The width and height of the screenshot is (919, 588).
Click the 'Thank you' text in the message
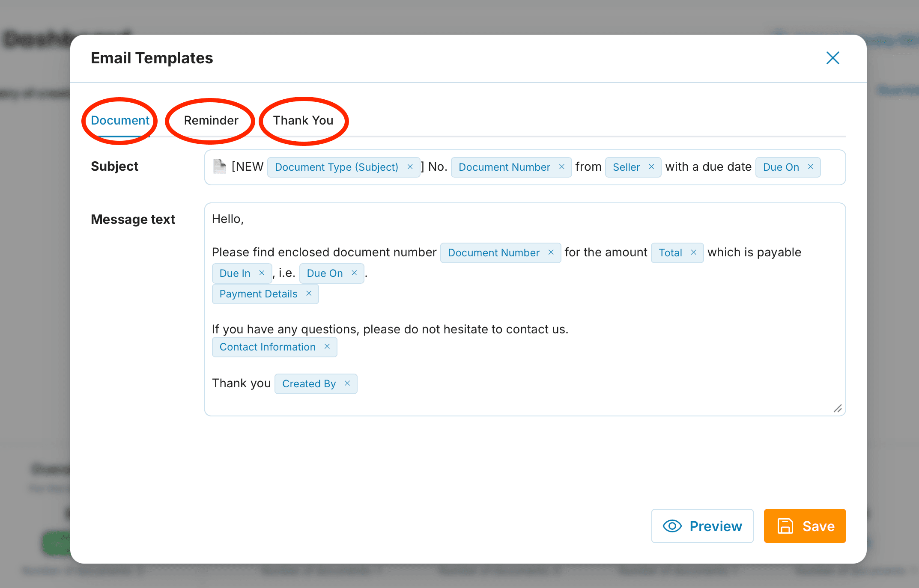242,383
